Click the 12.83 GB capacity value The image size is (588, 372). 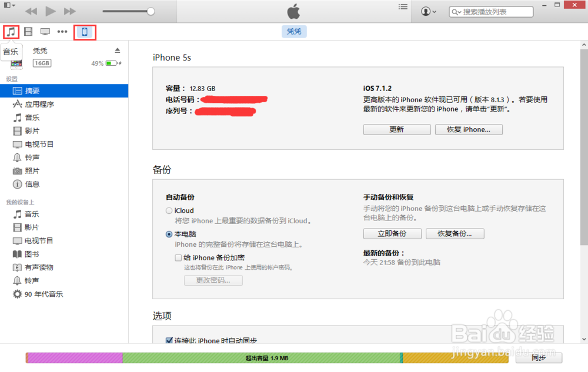[x=202, y=89]
